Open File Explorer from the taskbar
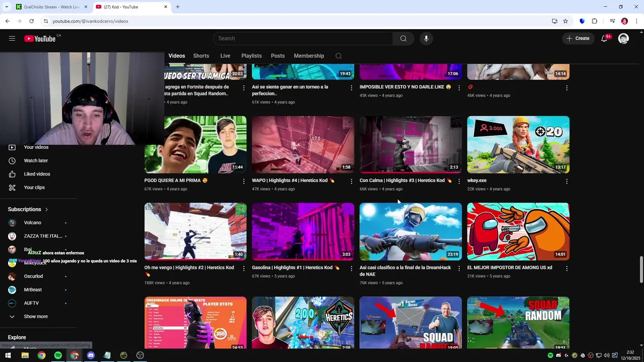Viewport: 644px width, 362px height. 25,355
